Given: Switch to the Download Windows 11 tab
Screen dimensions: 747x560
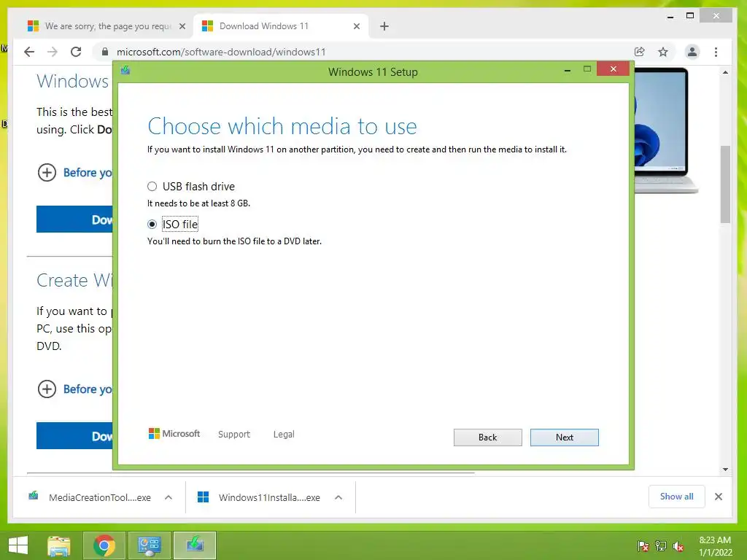Looking at the screenshot, I should click(281, 26).
